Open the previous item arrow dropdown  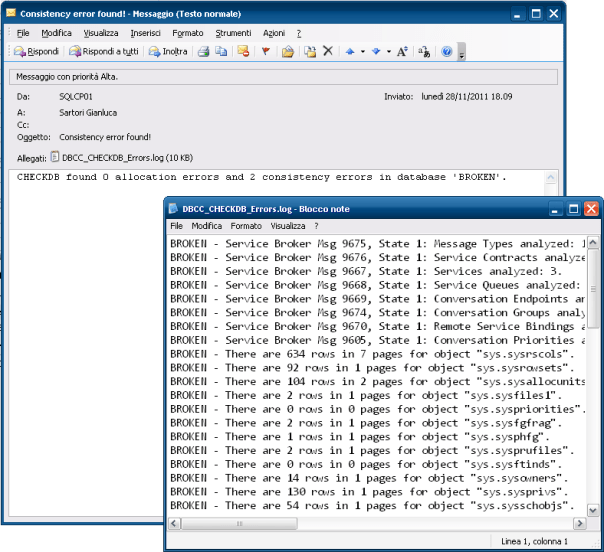click(363, 51)
